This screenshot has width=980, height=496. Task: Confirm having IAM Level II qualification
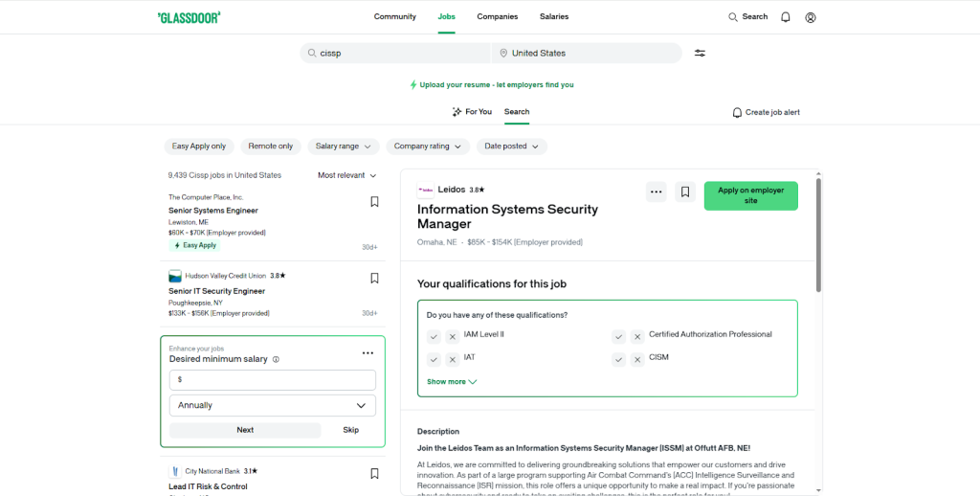click(434, 336)
